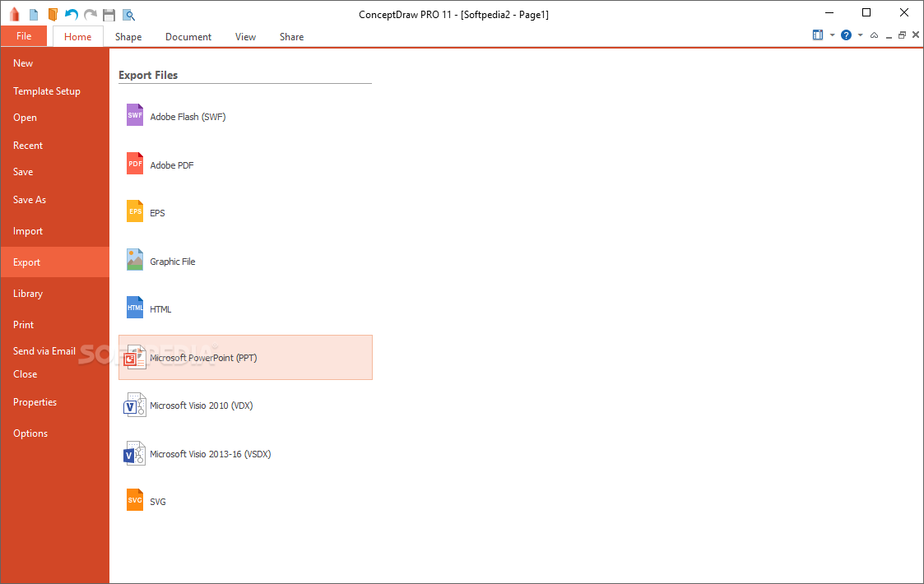Click the blue window layout panels icon
Viewport: 924px width, 584px height.
point(818,35)
